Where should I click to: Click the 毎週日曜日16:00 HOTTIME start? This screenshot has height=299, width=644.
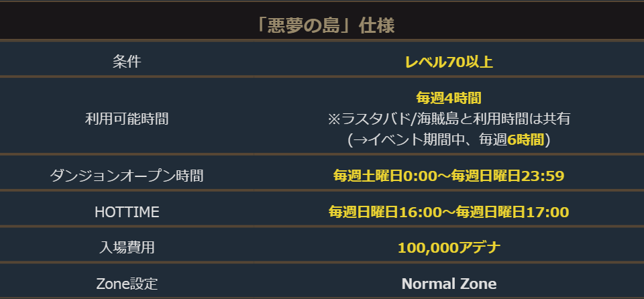[x=383, y=212]
